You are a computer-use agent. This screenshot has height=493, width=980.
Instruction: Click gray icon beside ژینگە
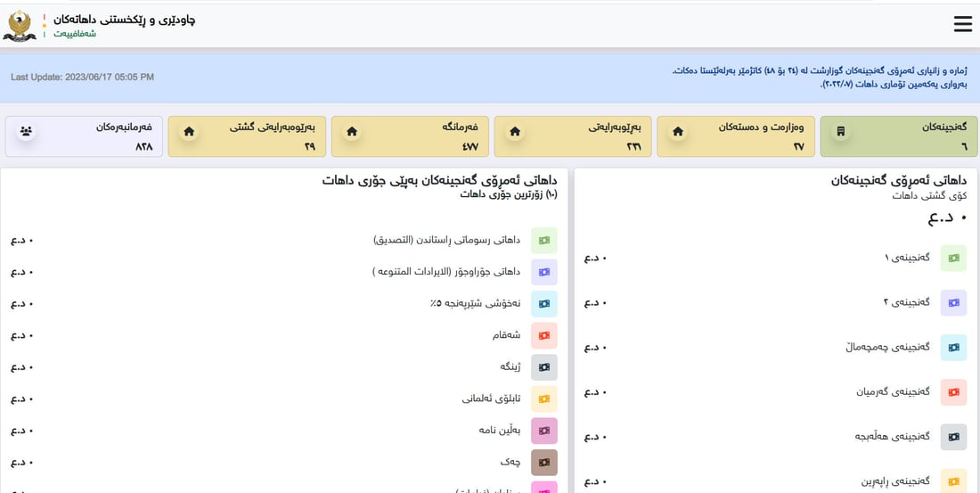pyautogui.click(x=544, y=367)
